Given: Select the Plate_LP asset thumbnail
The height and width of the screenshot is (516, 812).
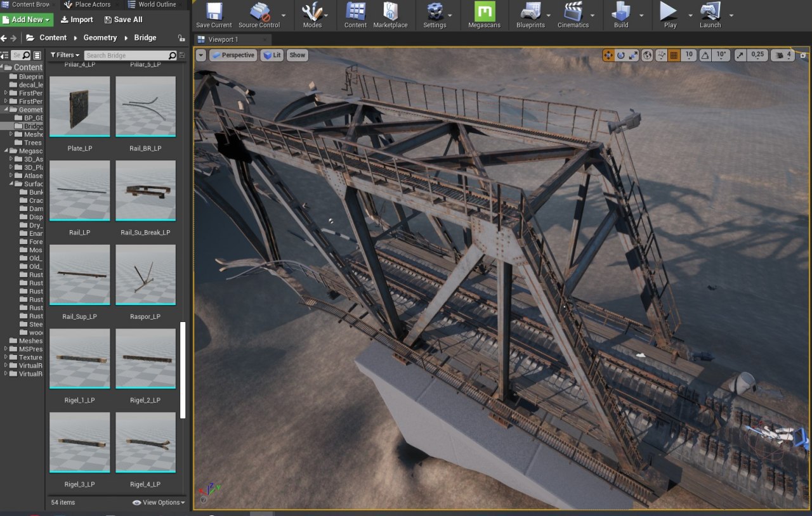Looking at the screenshot, I should (79, 106).
